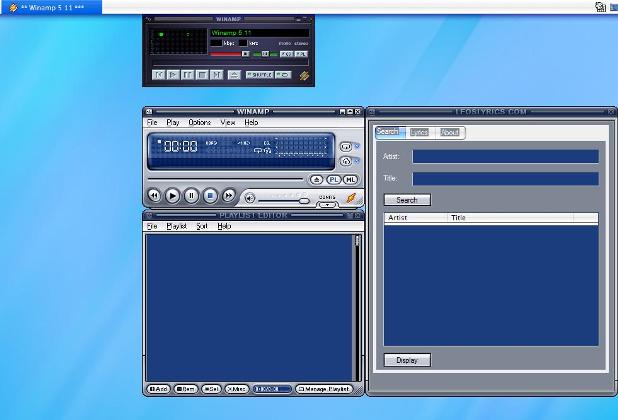Viewport: 618px width, 420px height.
Task: Toggle the PL playlist button in modern Winamp
Action: click(333, 180)
